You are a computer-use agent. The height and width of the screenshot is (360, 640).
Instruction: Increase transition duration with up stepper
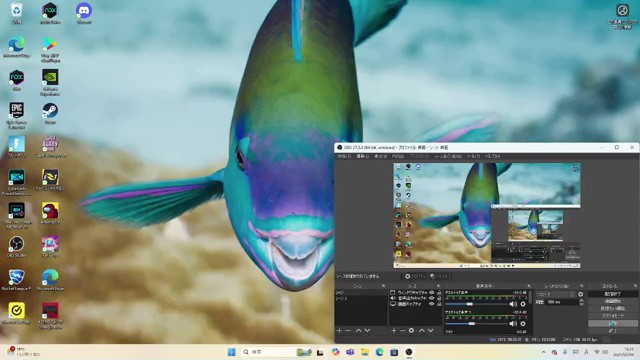coord(582,300)
